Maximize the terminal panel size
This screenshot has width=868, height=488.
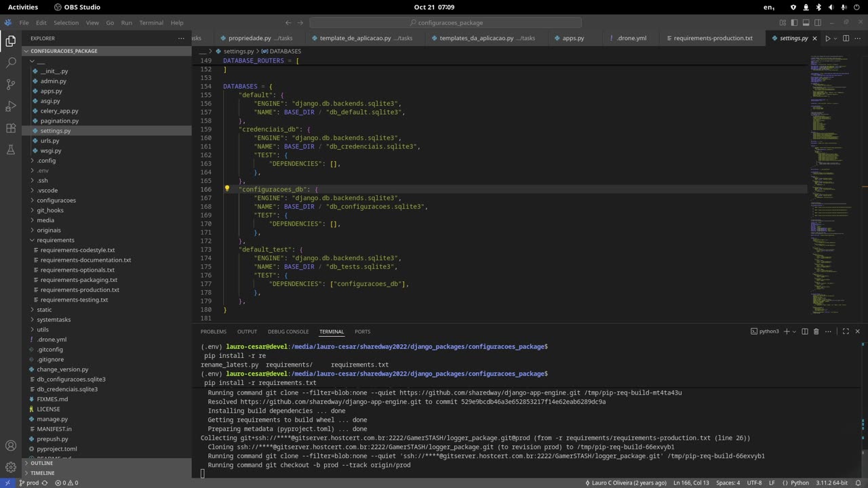[845, 331]
